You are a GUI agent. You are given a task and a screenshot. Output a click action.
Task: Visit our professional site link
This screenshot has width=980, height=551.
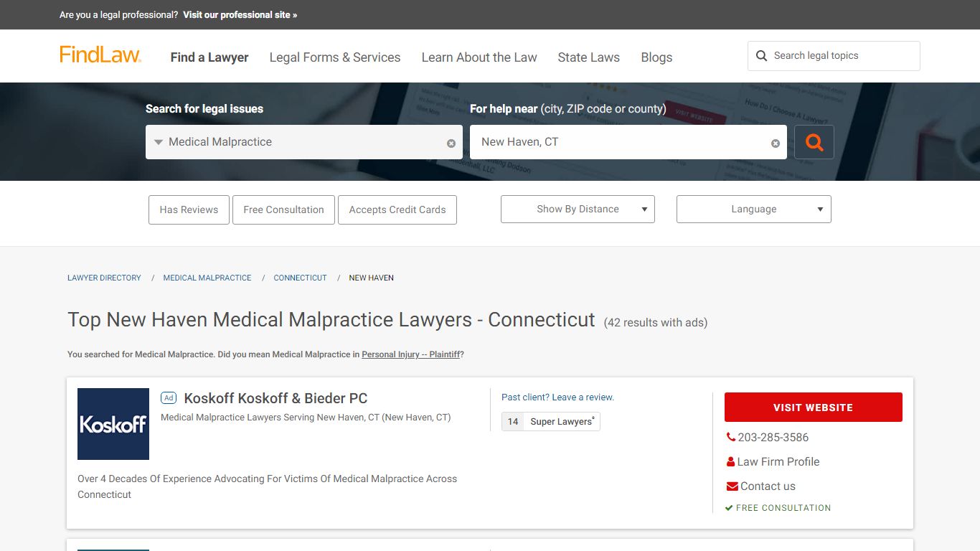[240, 14]
